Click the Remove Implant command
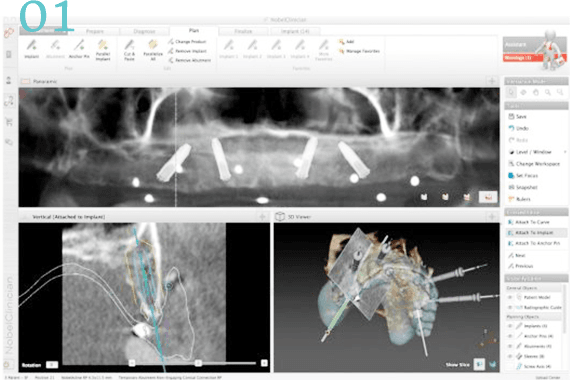The width and height of the screenshot is (570, 380). [x=187, y=51]
